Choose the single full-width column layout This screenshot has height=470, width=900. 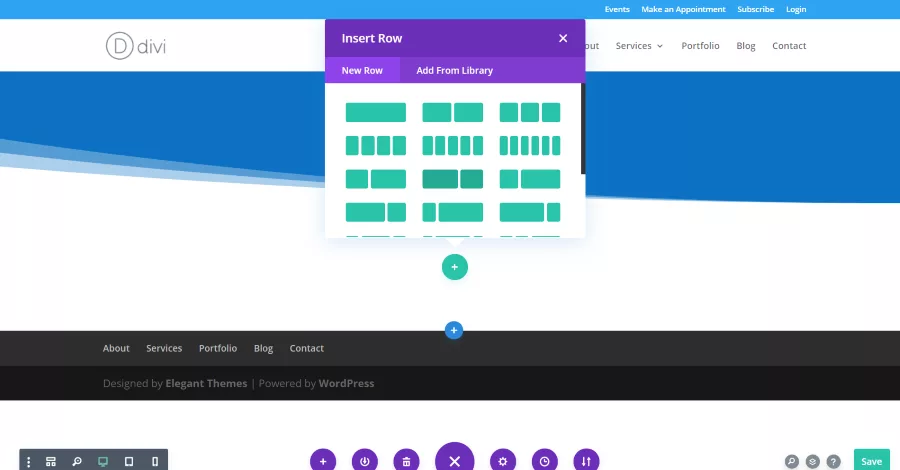[x=375, y=112]
